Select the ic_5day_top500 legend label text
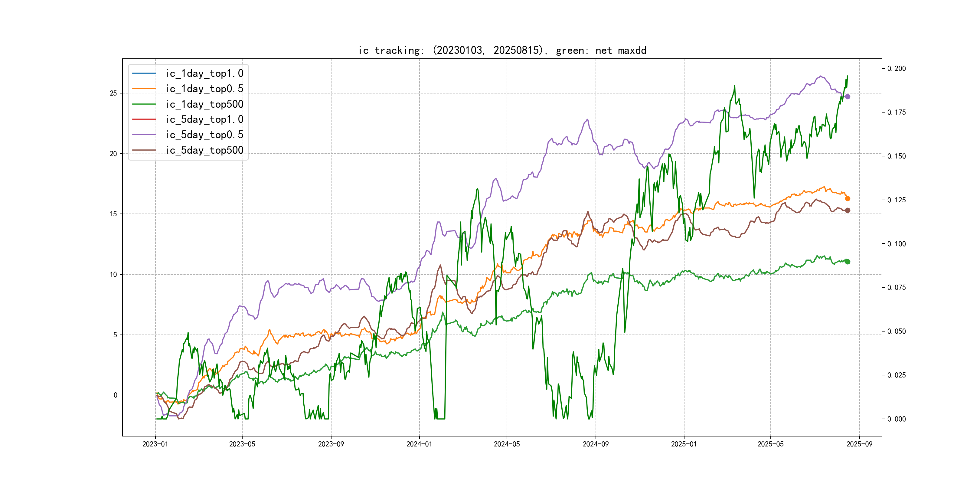Image resolution: width=980 pixels, height=490 pixels. click(x=204, y=150)
